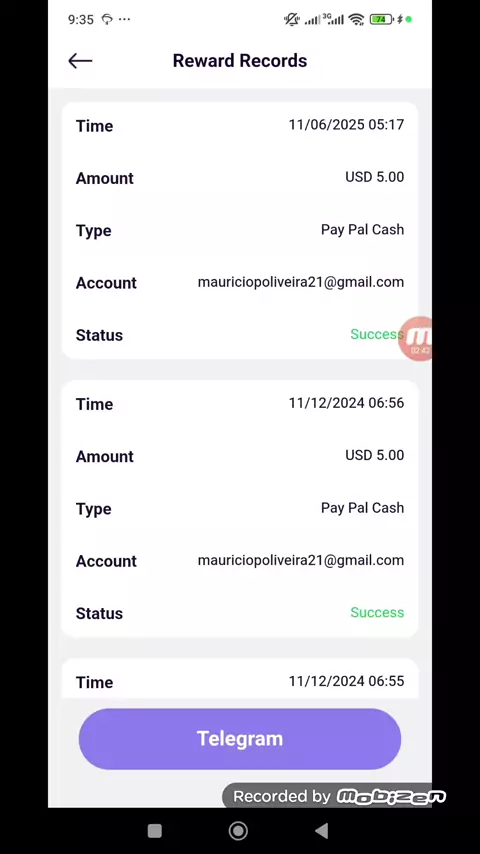Tap second record's USD 5.00 amount
The height and width of the screenshot is (854, 480).
pos(374,455)
